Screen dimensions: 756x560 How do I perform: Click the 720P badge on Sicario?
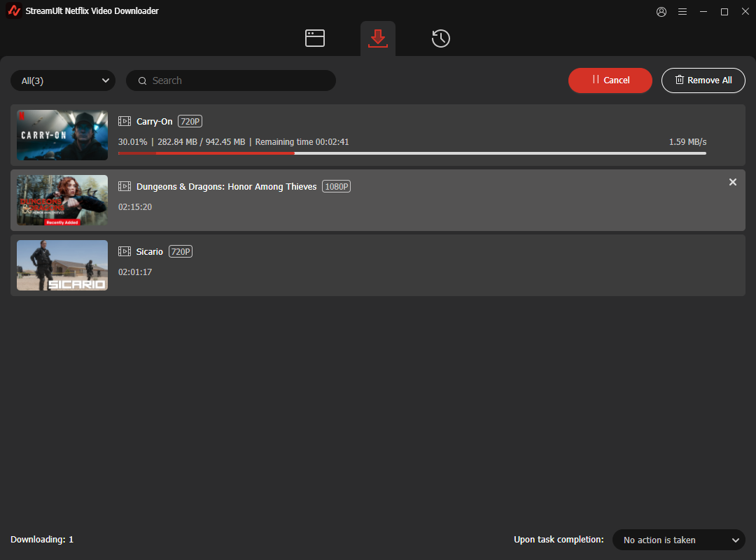coord(181,251)
